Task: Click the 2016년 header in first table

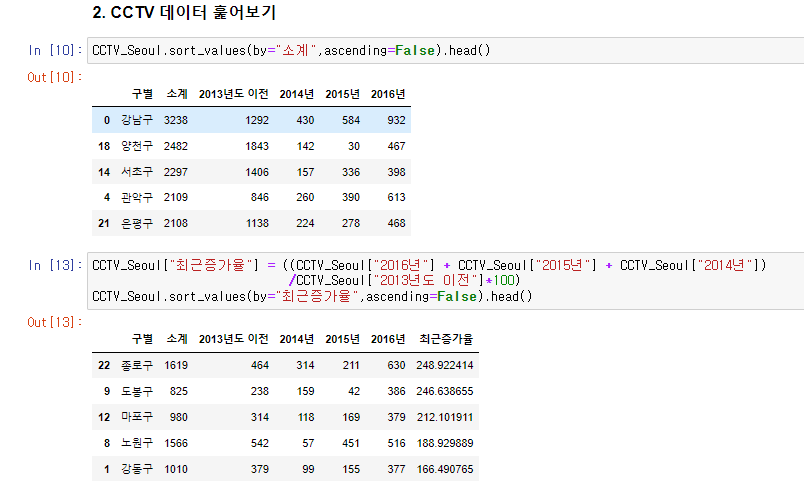Action: coord(388,94)
